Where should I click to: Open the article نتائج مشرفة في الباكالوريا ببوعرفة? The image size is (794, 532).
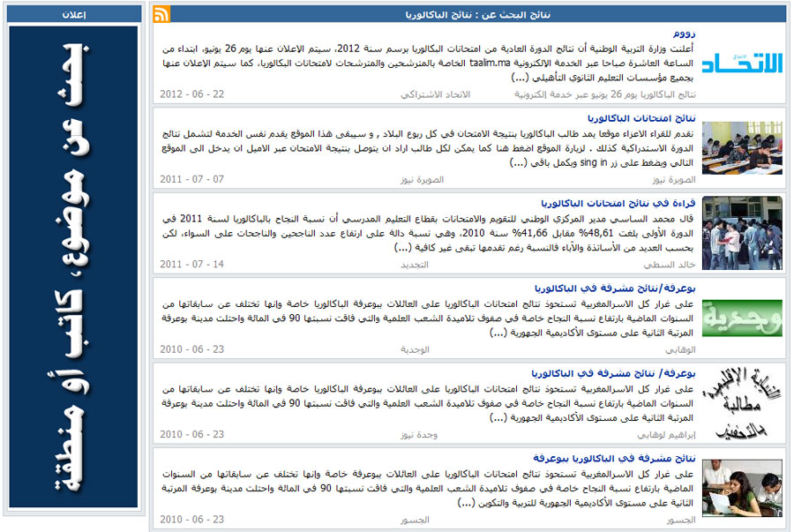614,458
